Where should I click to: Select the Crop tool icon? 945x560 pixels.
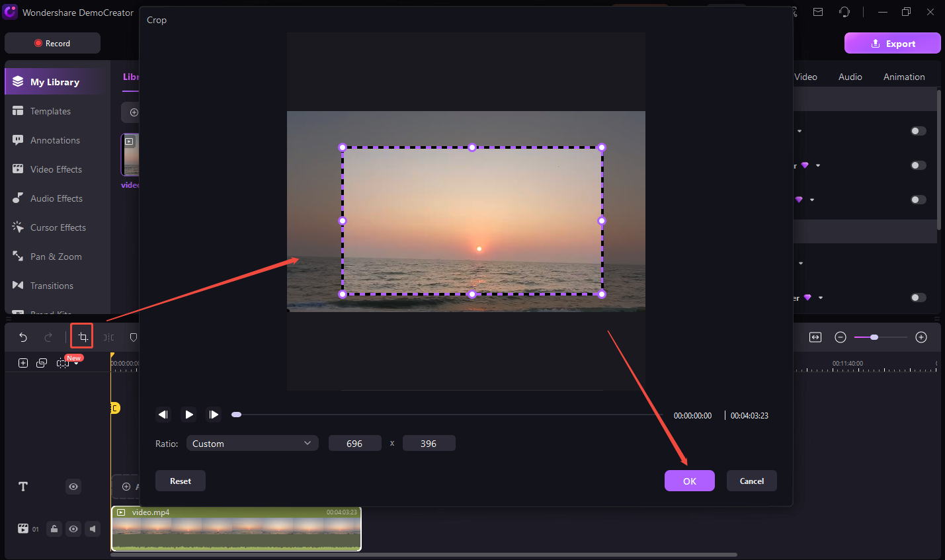83,337
